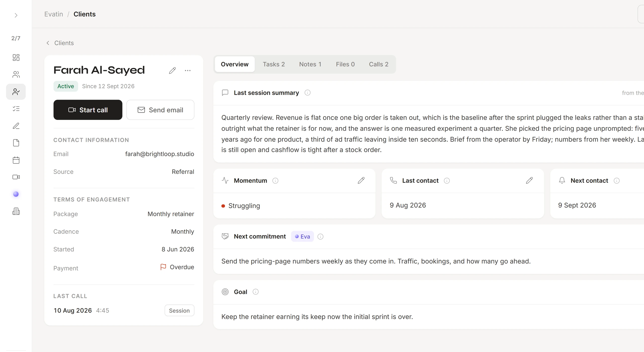Show info for Last session summary

pos(307,93)
